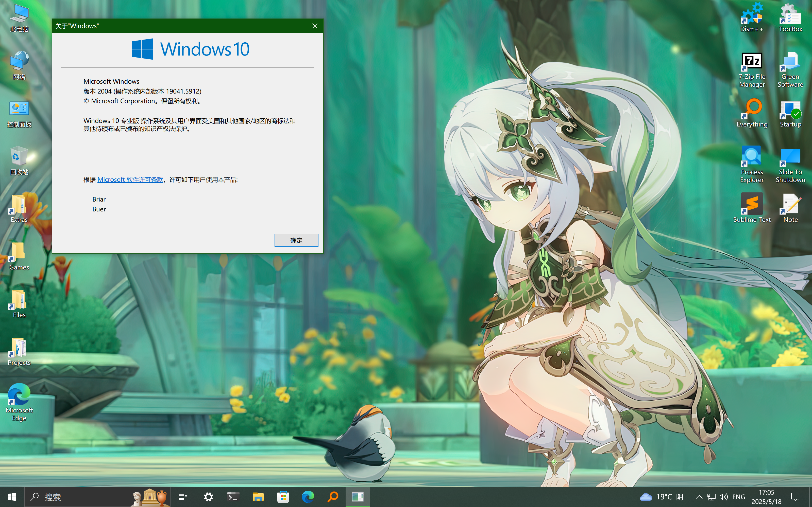This screenshot has height=507, width=812.
Task: Open Task View on the taskbar
Action: (x=182, y=497)
